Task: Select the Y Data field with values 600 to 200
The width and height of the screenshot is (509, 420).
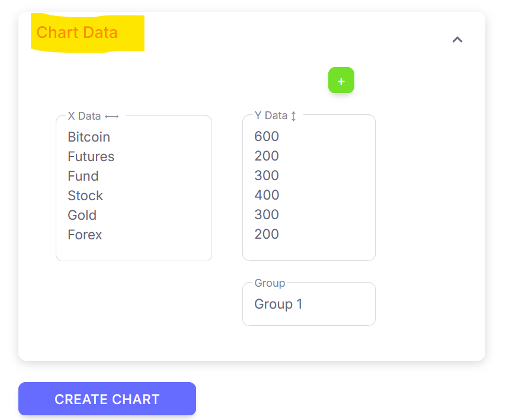Action: [308, 187]
